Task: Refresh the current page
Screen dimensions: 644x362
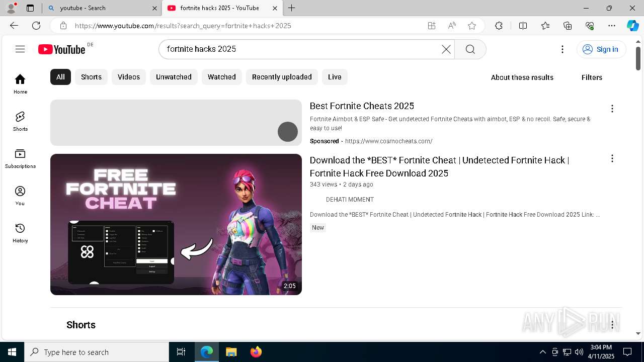Action: coord(36,26)
